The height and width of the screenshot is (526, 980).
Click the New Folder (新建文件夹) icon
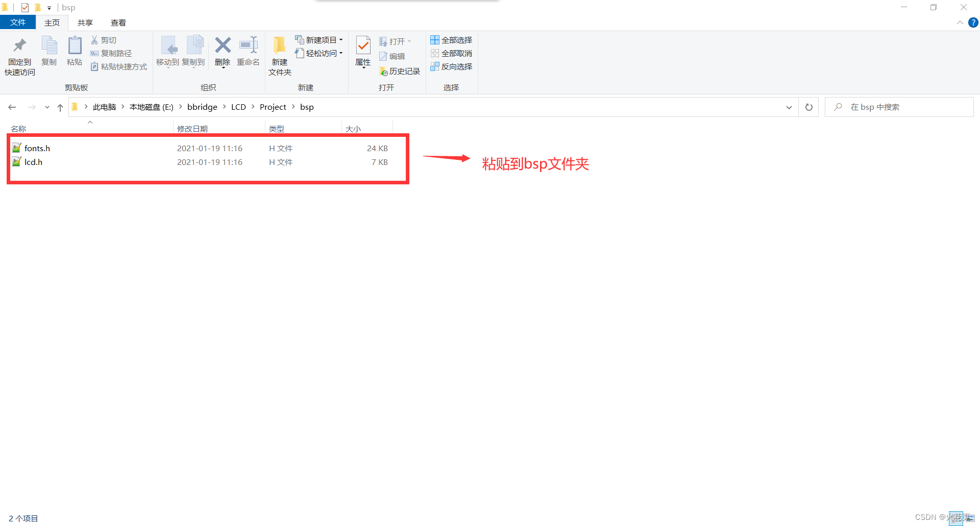click(x=280, y=45)
